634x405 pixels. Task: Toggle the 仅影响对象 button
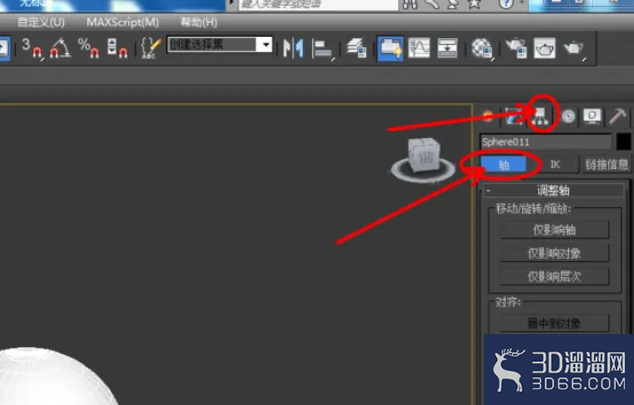point(554,253)
